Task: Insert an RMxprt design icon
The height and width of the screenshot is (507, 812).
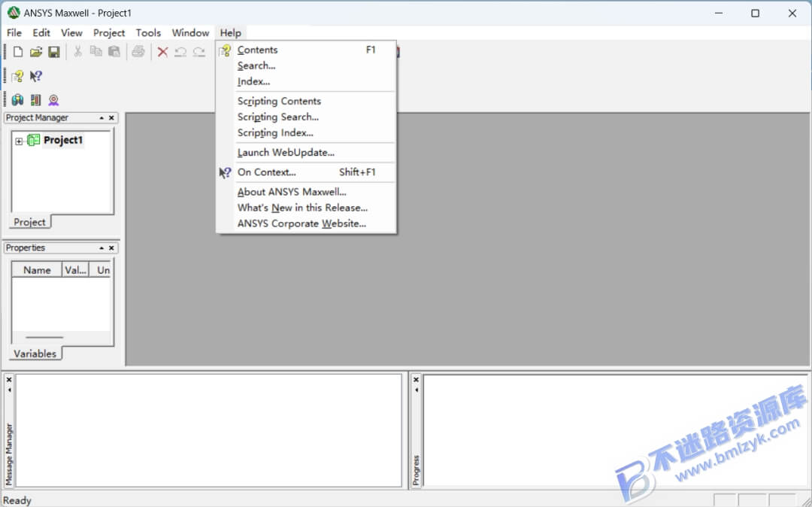Action: tap(53, 100)
